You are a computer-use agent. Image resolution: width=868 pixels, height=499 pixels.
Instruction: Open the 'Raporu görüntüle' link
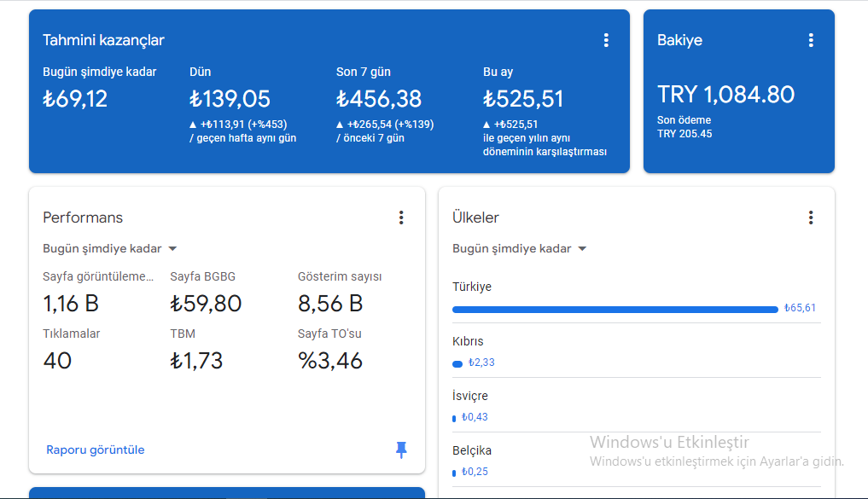point(96,450)
